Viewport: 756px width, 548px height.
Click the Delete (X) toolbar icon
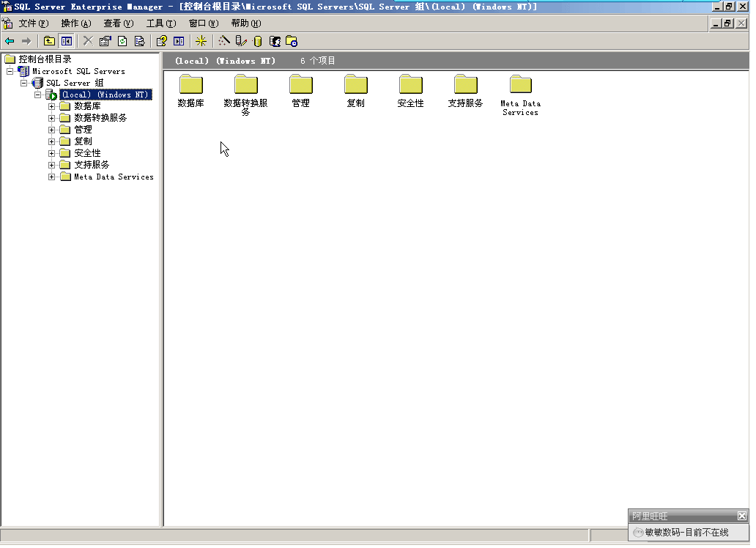[88, 42]
